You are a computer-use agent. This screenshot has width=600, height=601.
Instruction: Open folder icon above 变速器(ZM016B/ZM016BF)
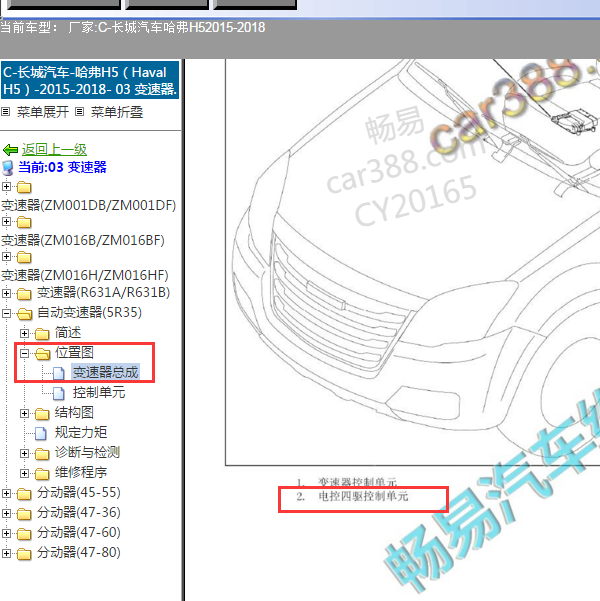24,222
